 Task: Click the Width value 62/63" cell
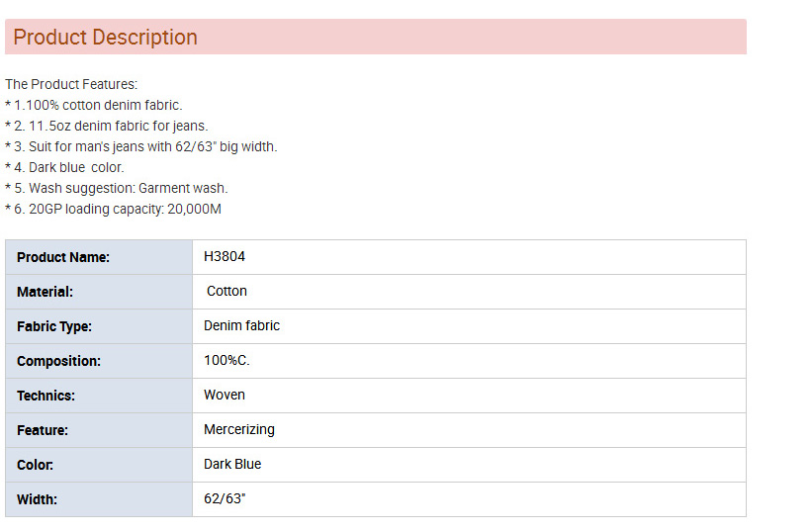[x=469, y=499]
